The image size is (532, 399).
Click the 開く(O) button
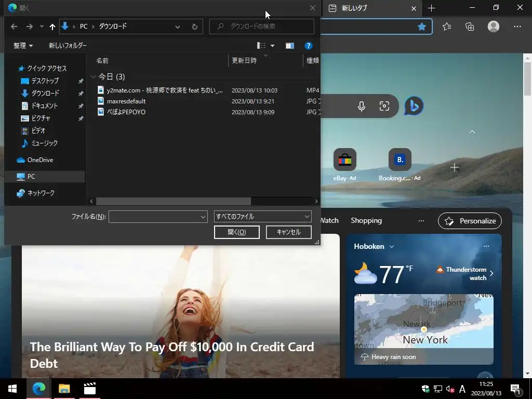237,232
